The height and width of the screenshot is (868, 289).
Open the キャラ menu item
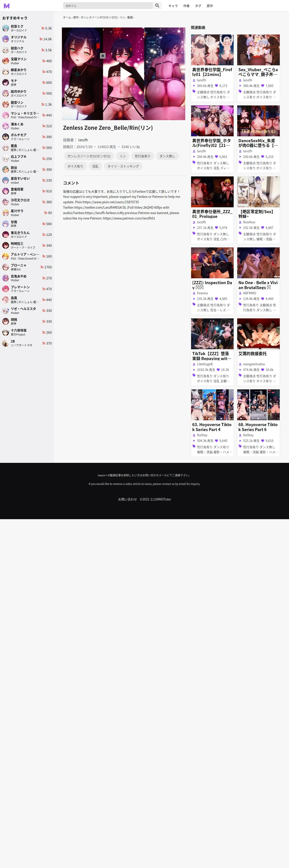click(173, 6)
